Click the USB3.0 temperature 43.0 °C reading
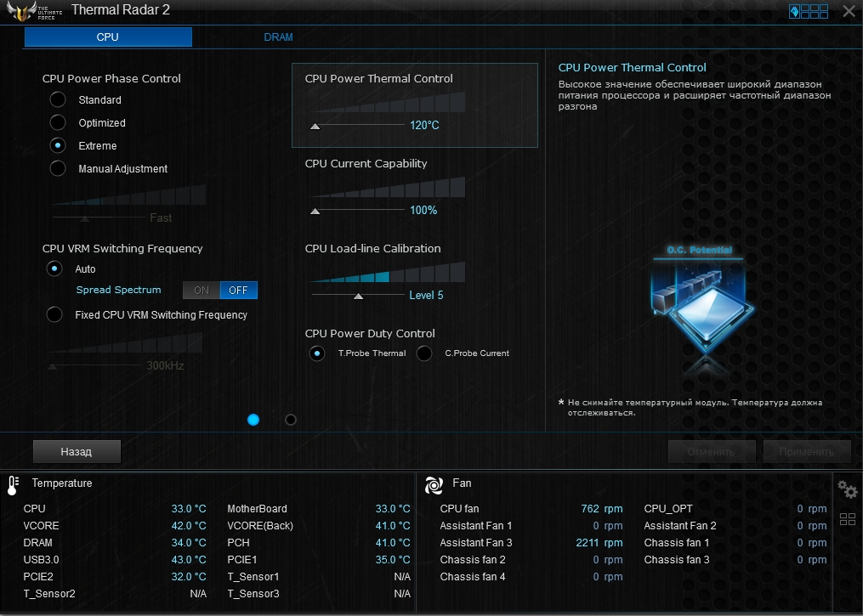 coord(189,560)
